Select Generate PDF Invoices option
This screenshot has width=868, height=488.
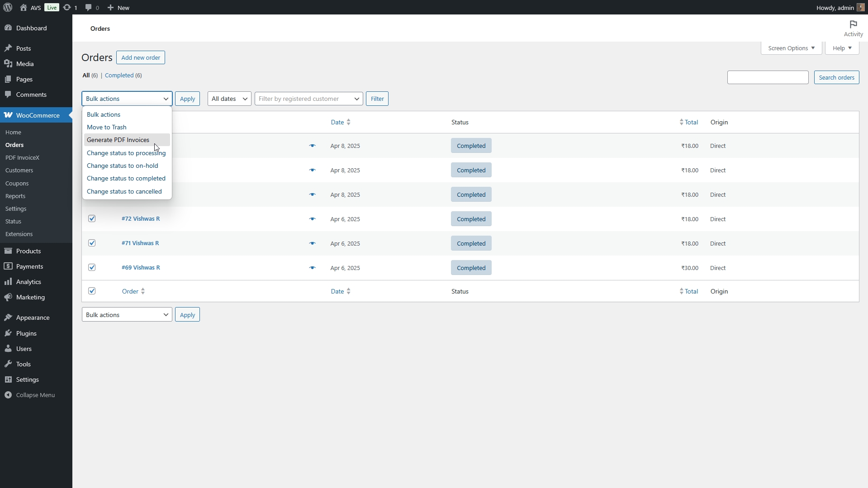(x=127, y=140)
